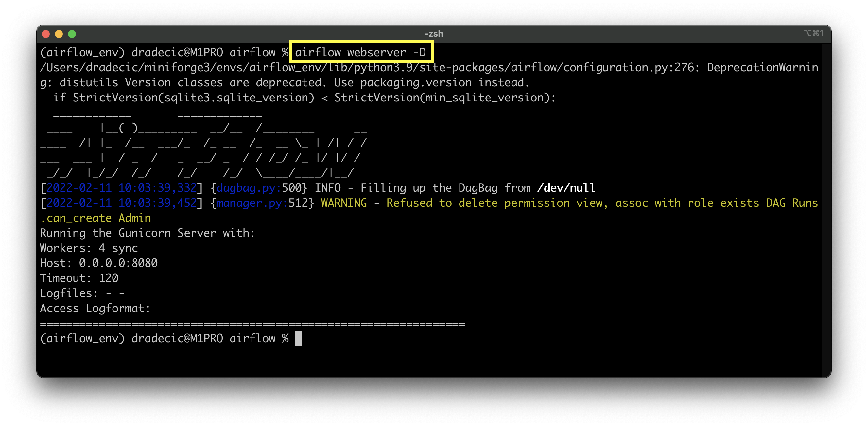Select the Workers: 4 sync line
Image resolution: width=868 pixels, height=426 pixels.
(89, 248)
